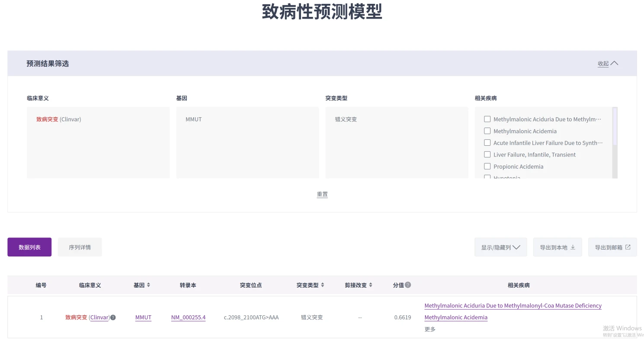This screenshot has height=343, width=644.
Task: Check the Methylmalonic Acidemia filter checkbox
Action: [487, 131]
